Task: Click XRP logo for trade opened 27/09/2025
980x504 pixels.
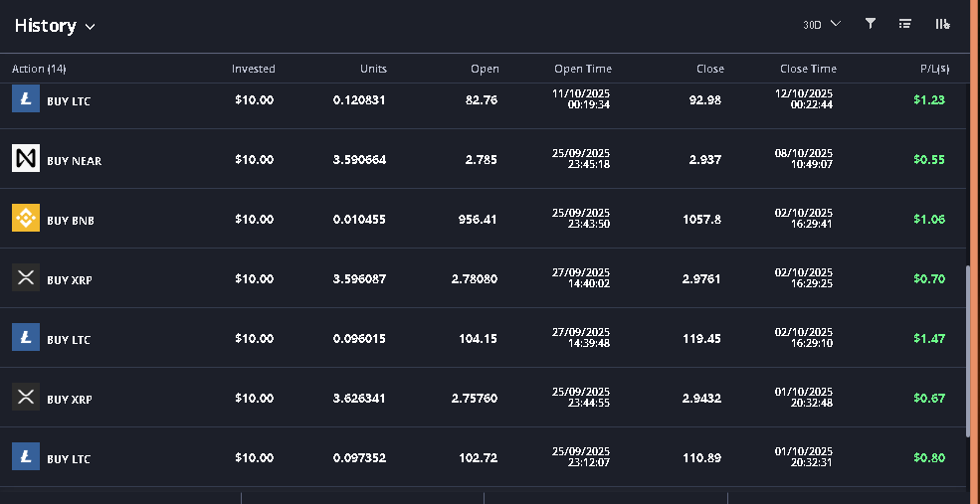Action: pyautogui.click(x=26, y=278)
